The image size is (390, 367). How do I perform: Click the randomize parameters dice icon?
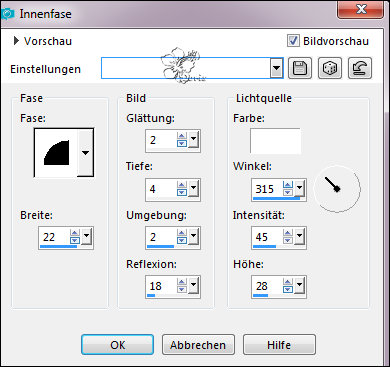[x=330, y=68]
